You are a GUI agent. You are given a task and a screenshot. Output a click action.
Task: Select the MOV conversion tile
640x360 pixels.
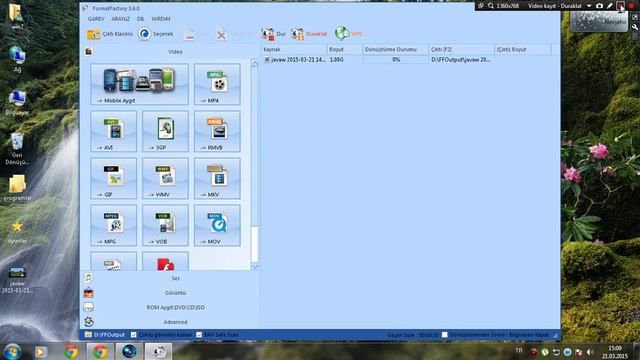click(217, 225)
